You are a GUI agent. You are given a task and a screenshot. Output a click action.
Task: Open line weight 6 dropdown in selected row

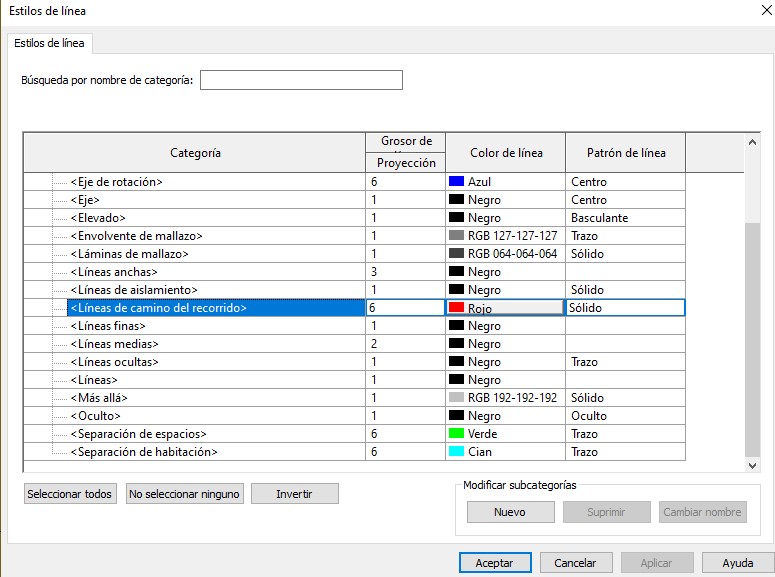click(405, 308)
